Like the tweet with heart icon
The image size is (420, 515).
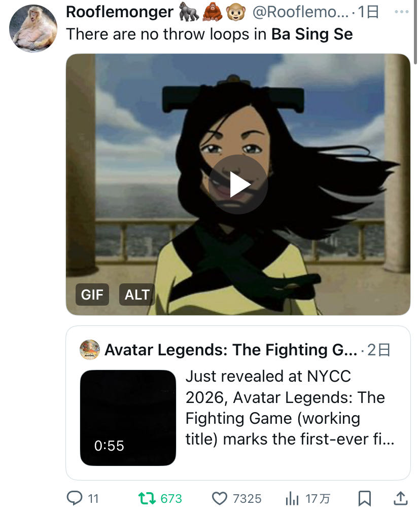point(219,498)
